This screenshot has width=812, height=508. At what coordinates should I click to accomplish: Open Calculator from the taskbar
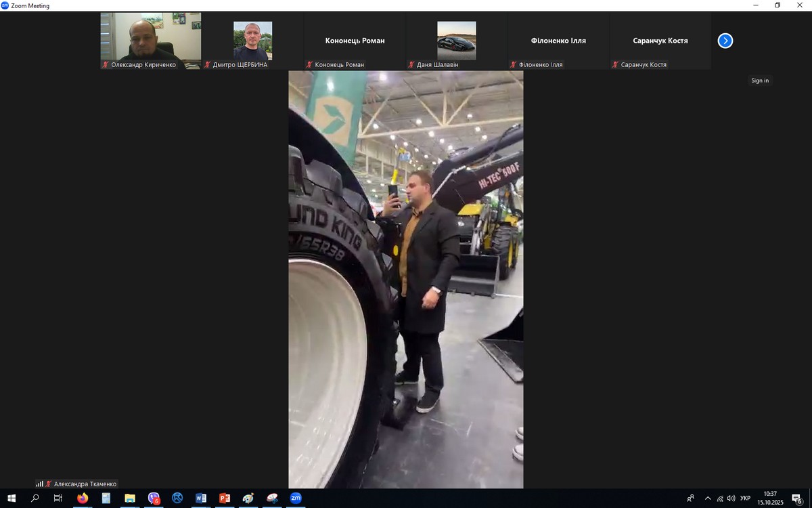(x=106, y=499)
